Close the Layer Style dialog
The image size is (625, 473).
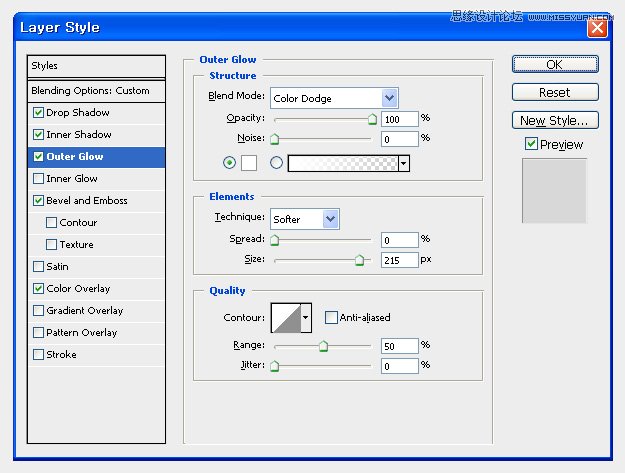pyautogui.click(x=597, y=28)
